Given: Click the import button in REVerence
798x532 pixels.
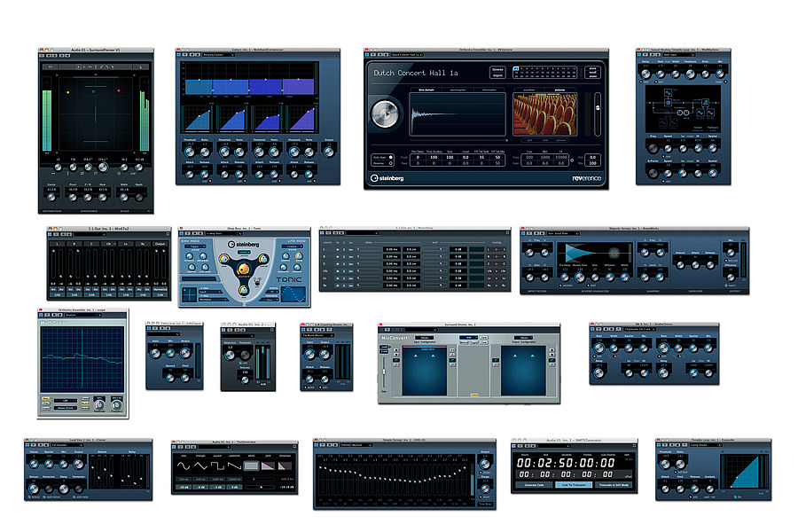Looking at the screenshot, I should point(497,75).
